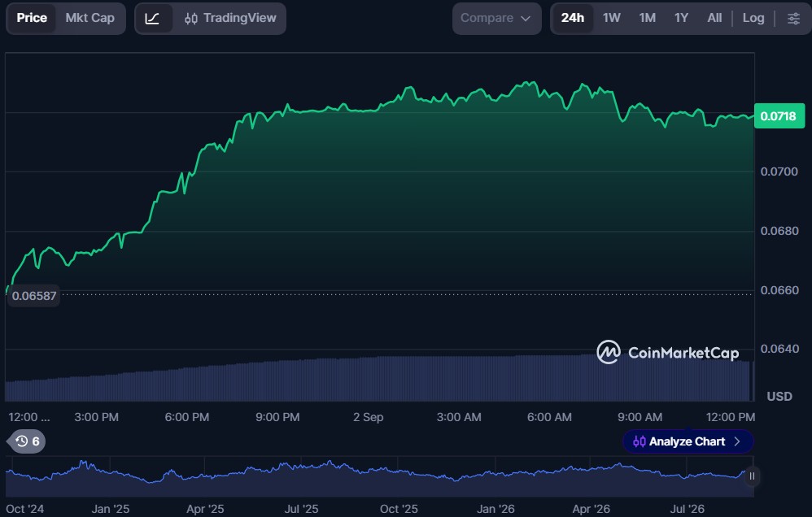812x517 pixels.
Task: Toggle the Log scale option
Action: (x=753, y=18)
